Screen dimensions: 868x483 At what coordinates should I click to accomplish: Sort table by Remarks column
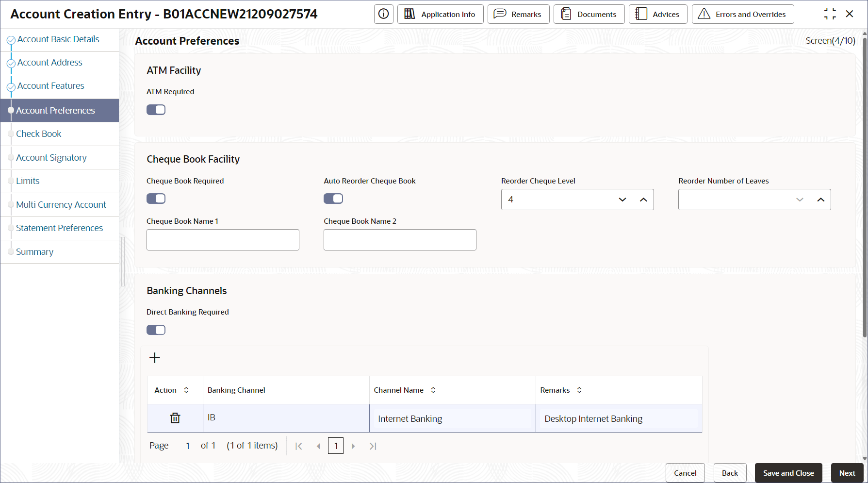point(579,390)
